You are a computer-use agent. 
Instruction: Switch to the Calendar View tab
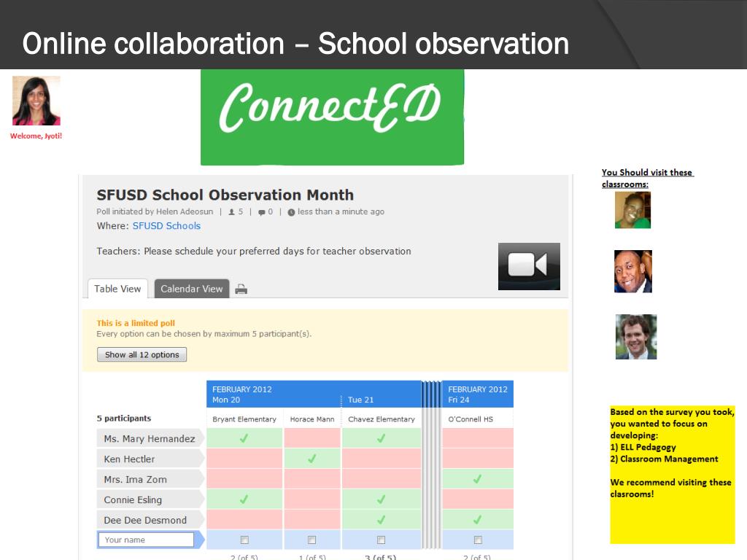[192, 289]
